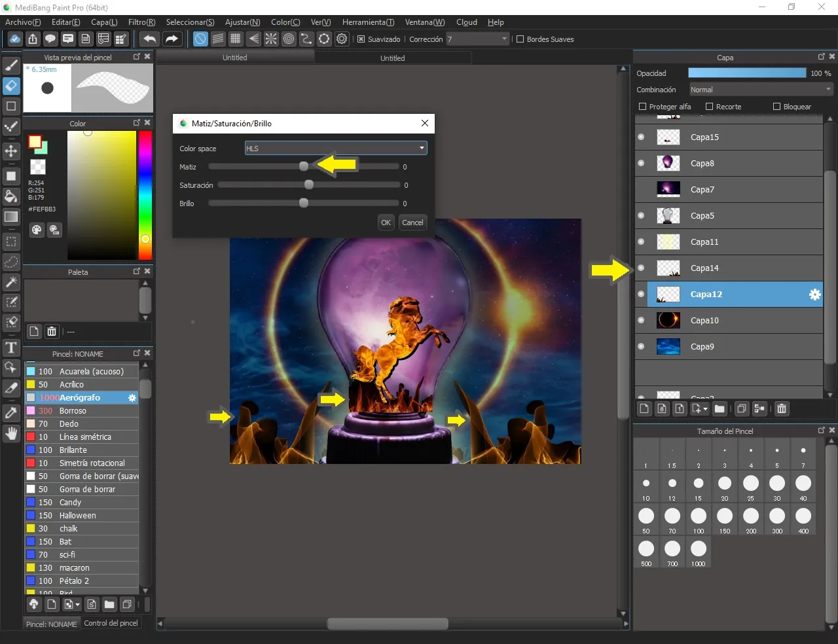
Task: Click the Matiz slider handle
Action: click(304, 166)
